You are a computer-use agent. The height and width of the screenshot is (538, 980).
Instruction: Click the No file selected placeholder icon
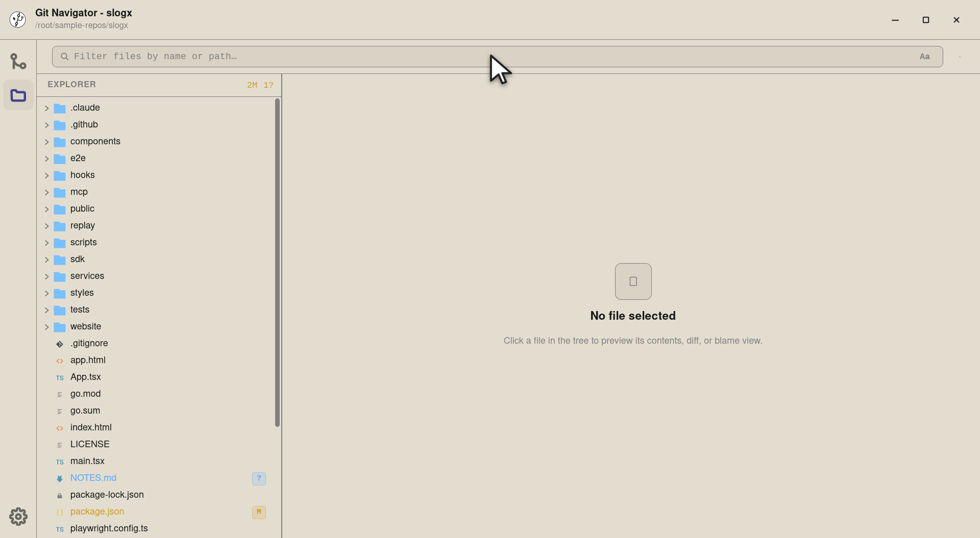pyautogui.click(x=633, y=281)
